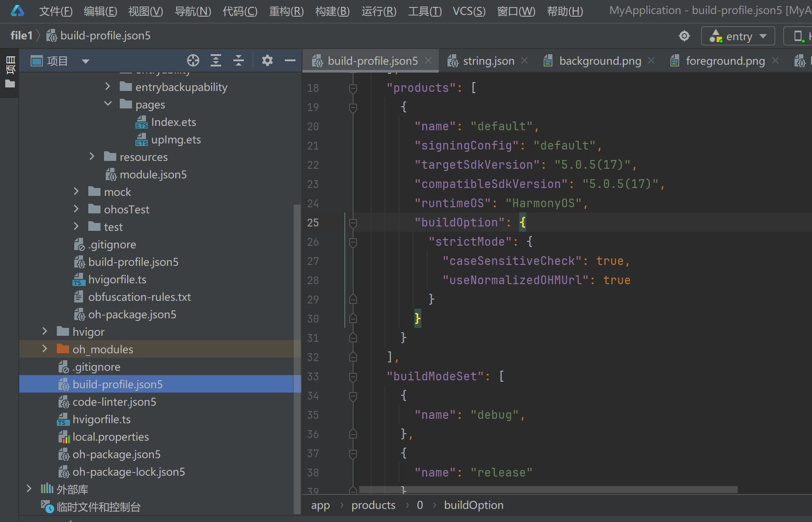
Task: Click the project tree vertical scrollbar
Action: pos(297,358)
